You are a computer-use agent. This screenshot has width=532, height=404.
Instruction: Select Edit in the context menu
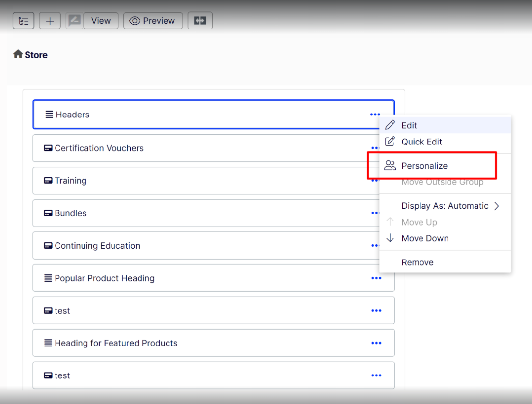coord(409,125)
